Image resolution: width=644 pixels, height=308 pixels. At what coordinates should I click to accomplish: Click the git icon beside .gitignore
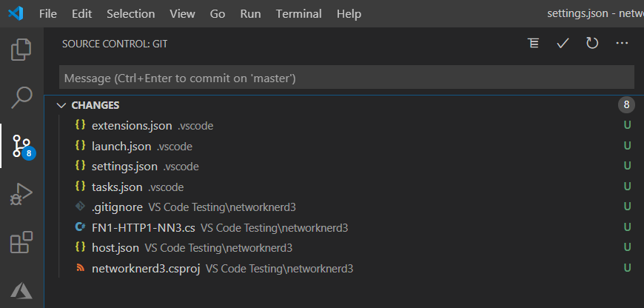click(x=81, y=207)
